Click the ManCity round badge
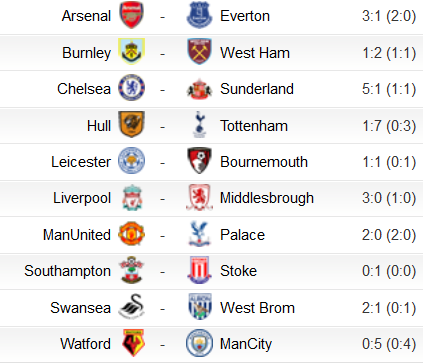Screen dimensions: 423x364 [x=199, y=343]
